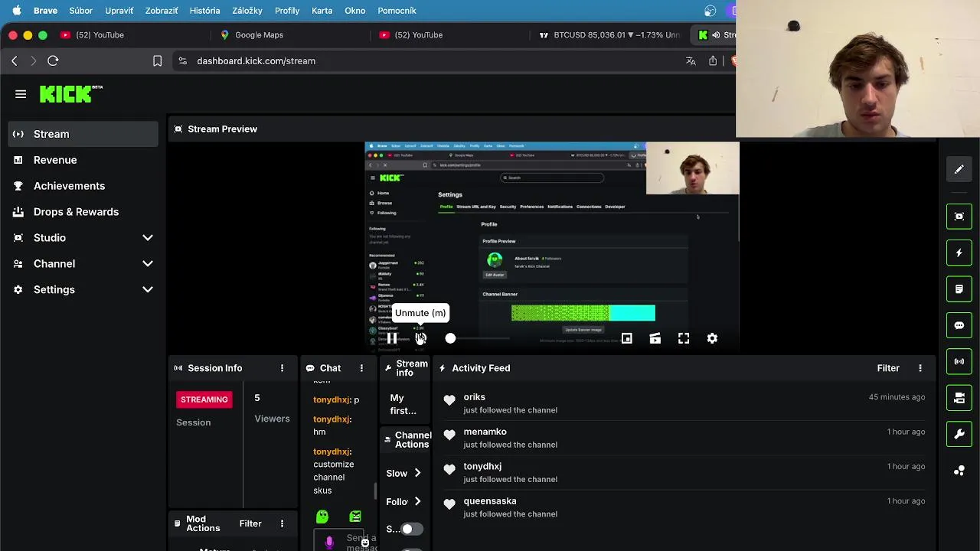Open follower queensaska in Activity Feed

(490, 501)
